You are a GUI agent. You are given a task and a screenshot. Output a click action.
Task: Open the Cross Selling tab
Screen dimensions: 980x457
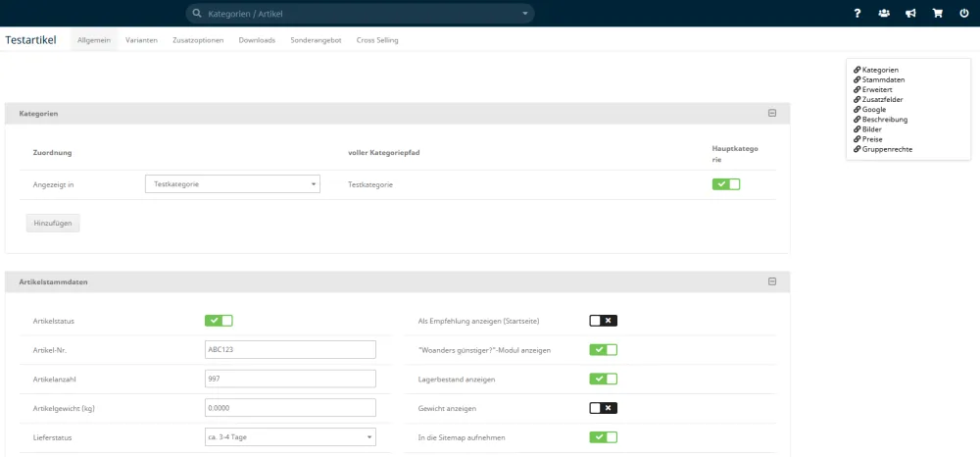point(377,40)
